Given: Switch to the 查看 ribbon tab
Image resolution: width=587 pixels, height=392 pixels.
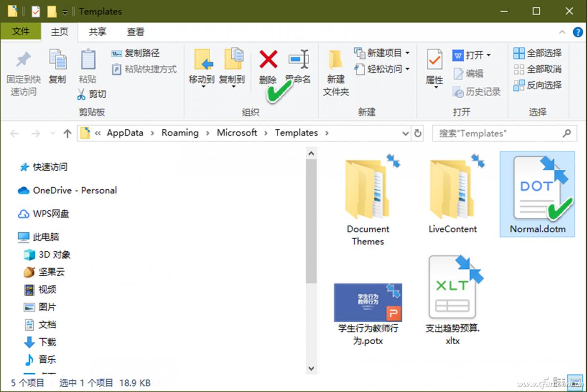Looking at the screenshot, I should [x=135, y=32].
